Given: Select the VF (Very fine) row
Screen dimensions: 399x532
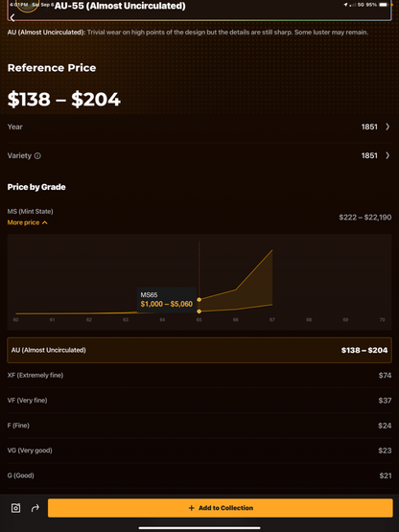Looking at the screenshot, I should click(x=199, y=401).
